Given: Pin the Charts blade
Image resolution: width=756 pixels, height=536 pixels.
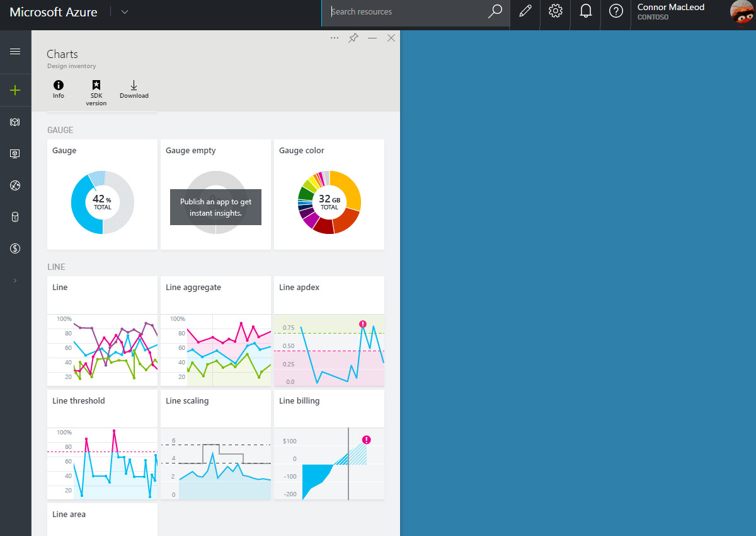Looking at the screenshot, I should 353,38.
